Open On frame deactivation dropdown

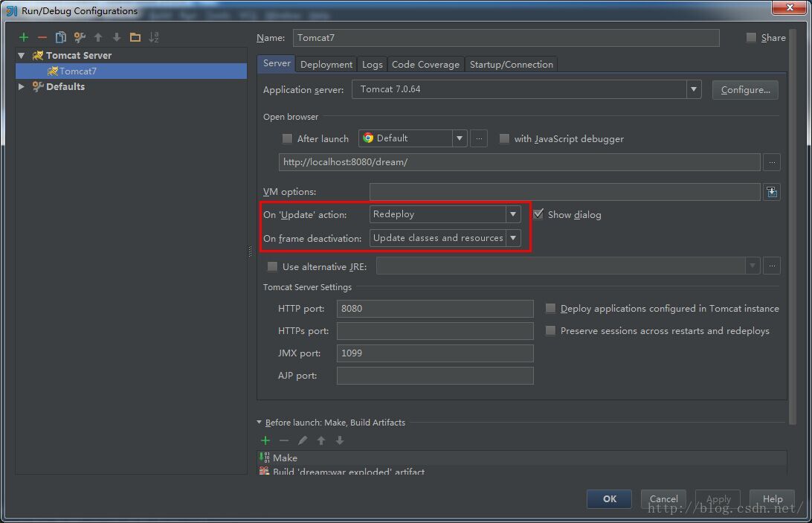point(445,238)
